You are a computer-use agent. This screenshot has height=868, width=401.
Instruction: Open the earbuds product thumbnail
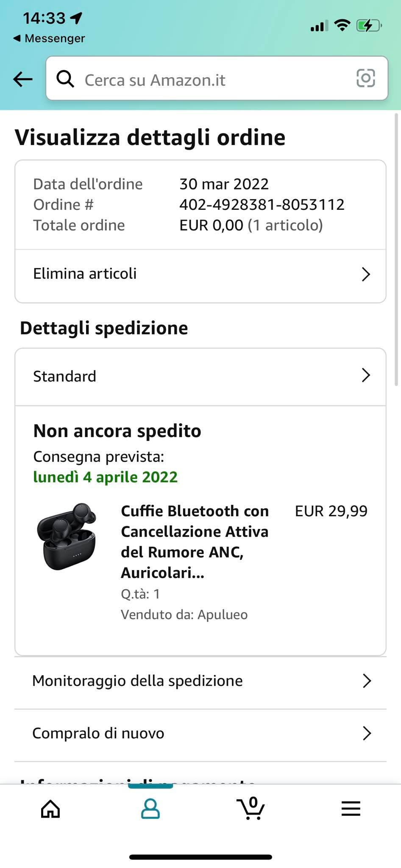67,537
